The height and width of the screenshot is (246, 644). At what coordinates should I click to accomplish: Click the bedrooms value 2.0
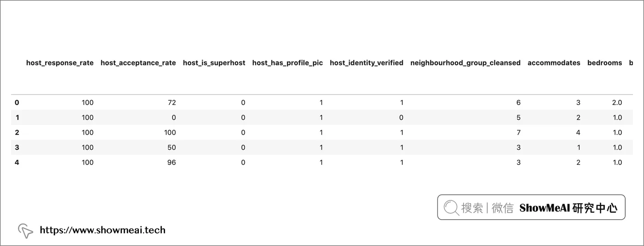click(x=617, y=103)
